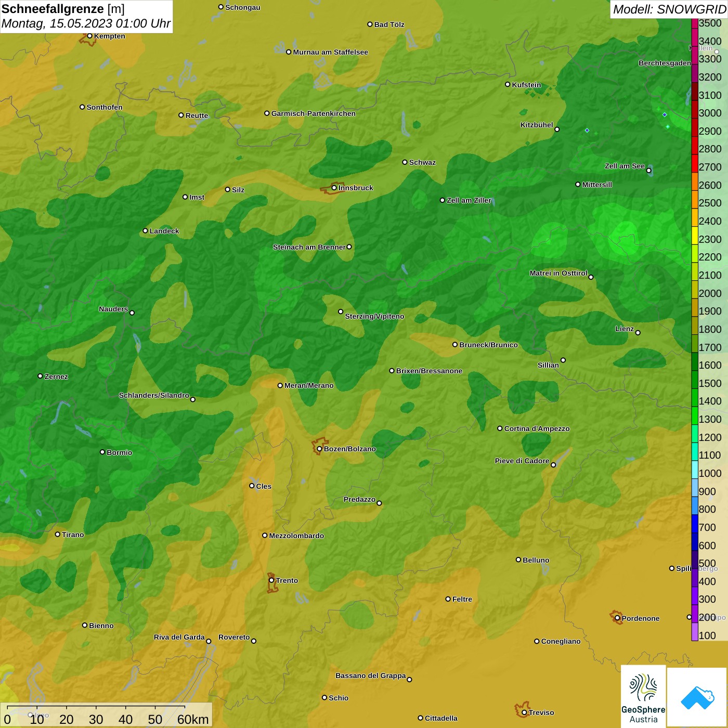Select the Montag, 15.05.2023 01:00 Uhr timestamp
The width and height of the screenshot is (728, 728).
pos(86,23)
